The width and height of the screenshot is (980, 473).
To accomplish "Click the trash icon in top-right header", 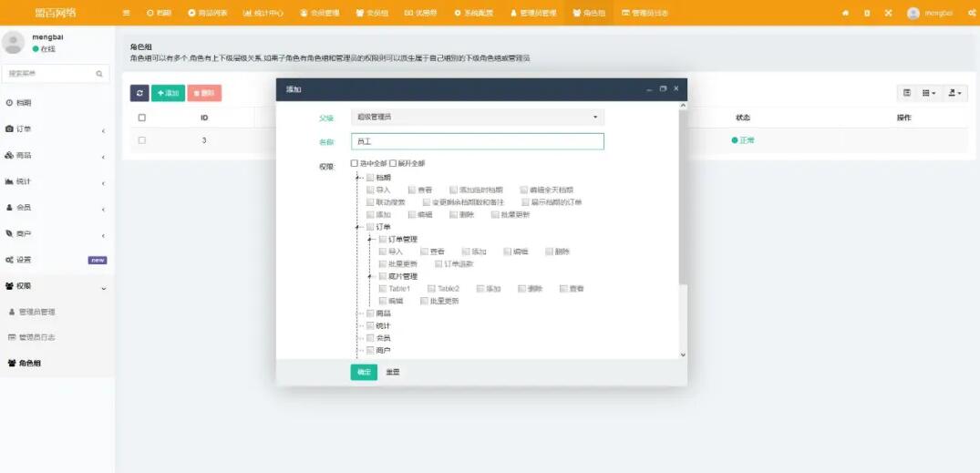I will [866, 13].
